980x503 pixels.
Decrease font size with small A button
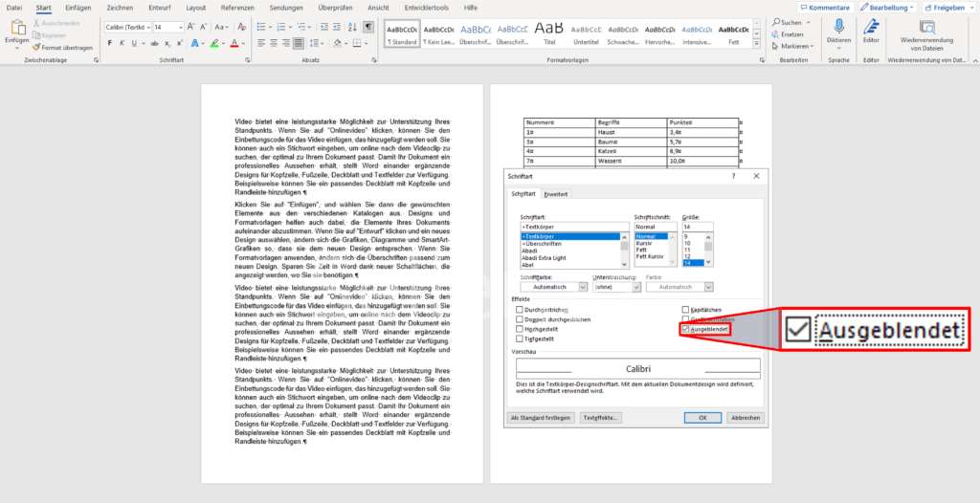point(204,27)
